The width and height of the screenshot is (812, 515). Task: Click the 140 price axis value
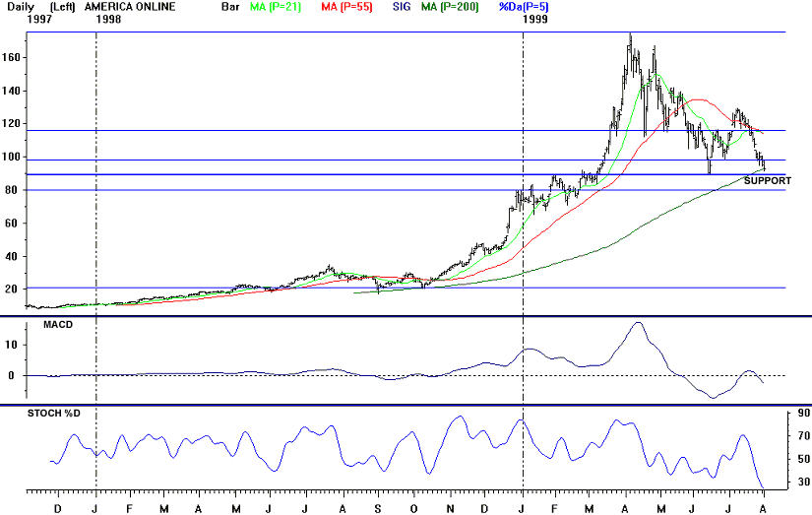point(11,91)
